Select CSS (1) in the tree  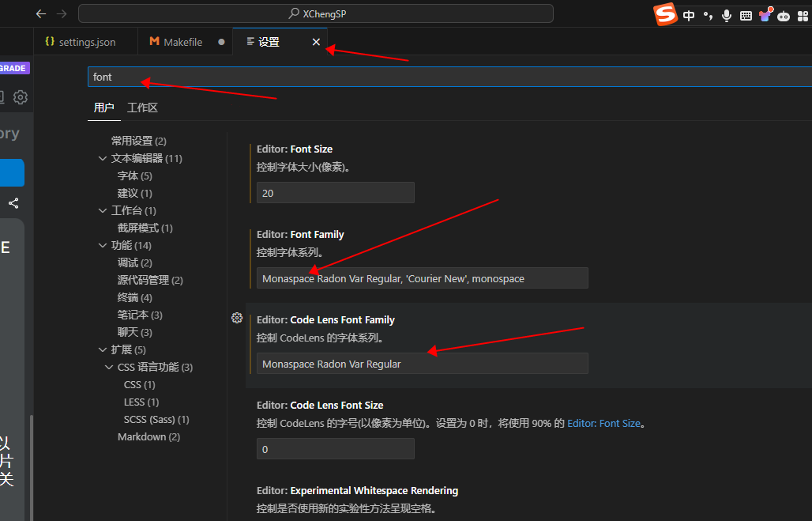coord(139,385)
